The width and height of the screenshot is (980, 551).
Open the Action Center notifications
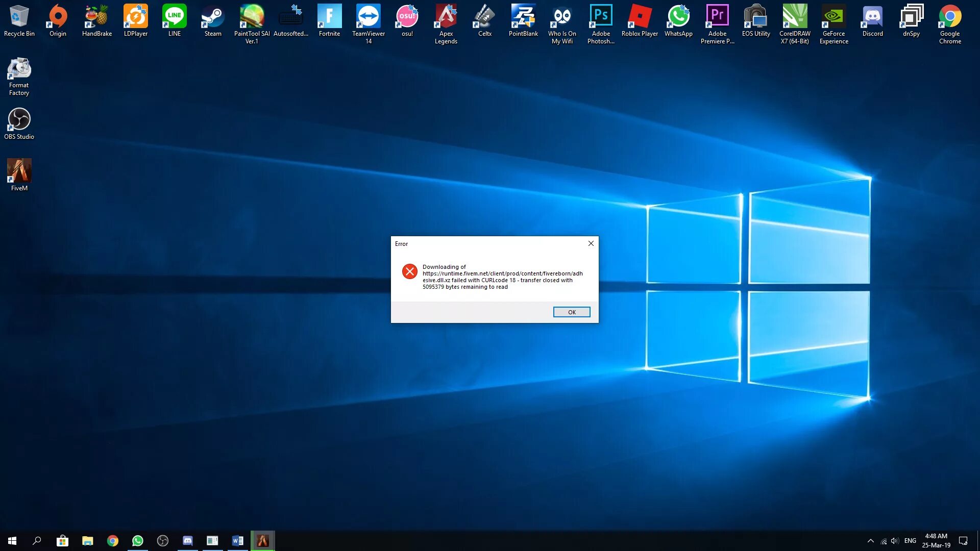tap(963, 541)
